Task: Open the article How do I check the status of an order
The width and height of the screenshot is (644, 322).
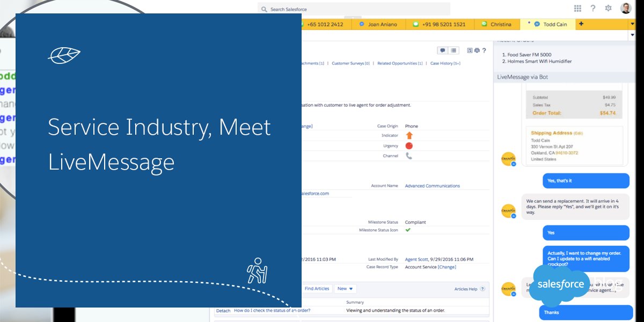Action: tap(272, 310)
